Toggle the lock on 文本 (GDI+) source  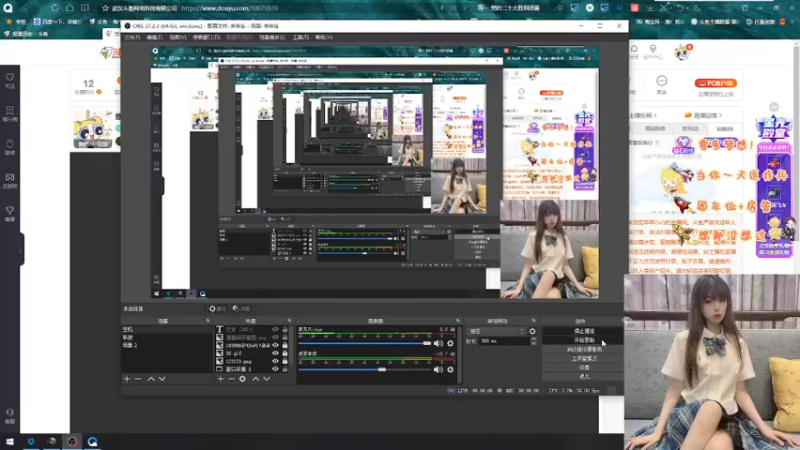point(285,330)
